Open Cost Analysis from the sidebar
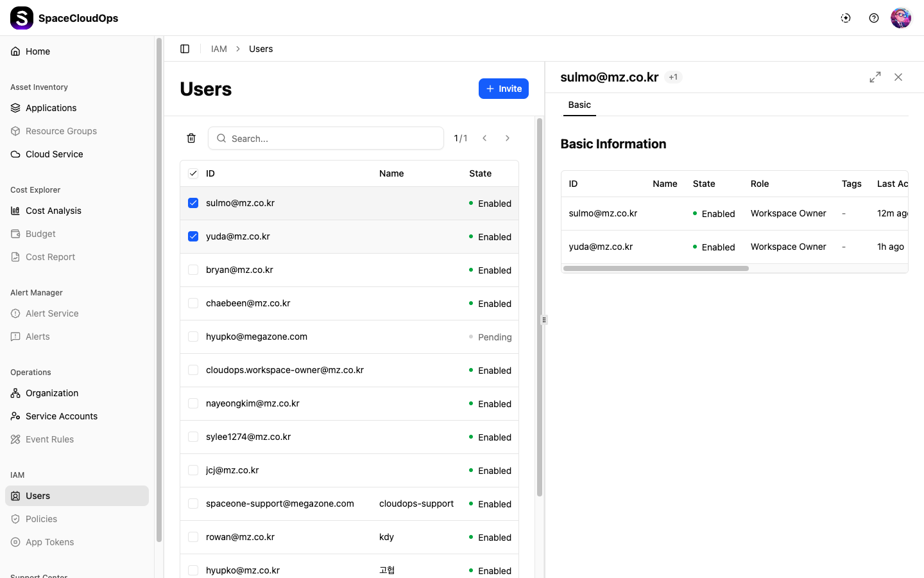924x578 pixels. click(x=53, y=211)
